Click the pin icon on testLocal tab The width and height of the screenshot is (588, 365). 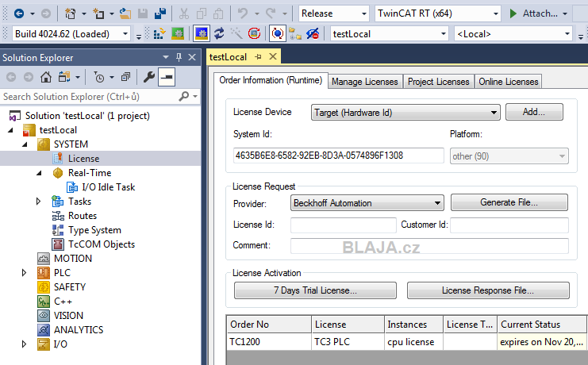(258, 56)
